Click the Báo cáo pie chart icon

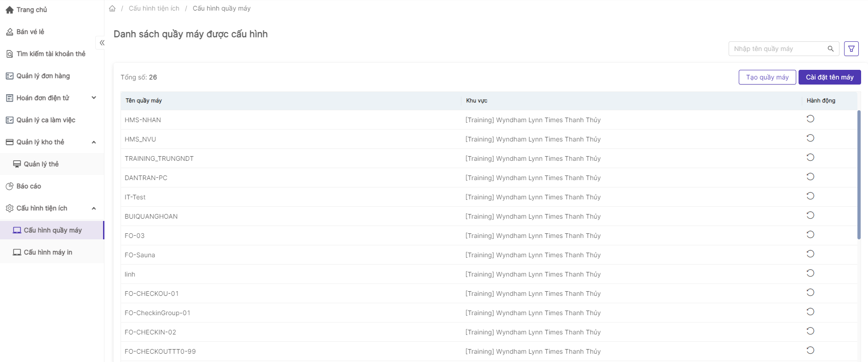10,186
